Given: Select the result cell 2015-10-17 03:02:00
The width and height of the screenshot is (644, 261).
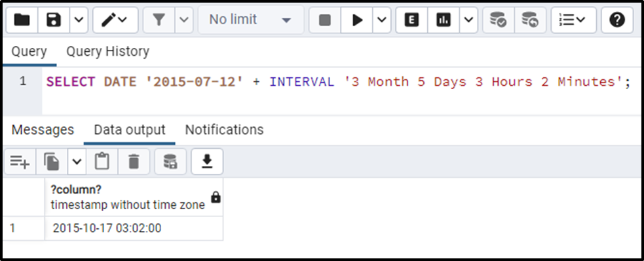Looking at the screenshot, I should click(134, 228).
